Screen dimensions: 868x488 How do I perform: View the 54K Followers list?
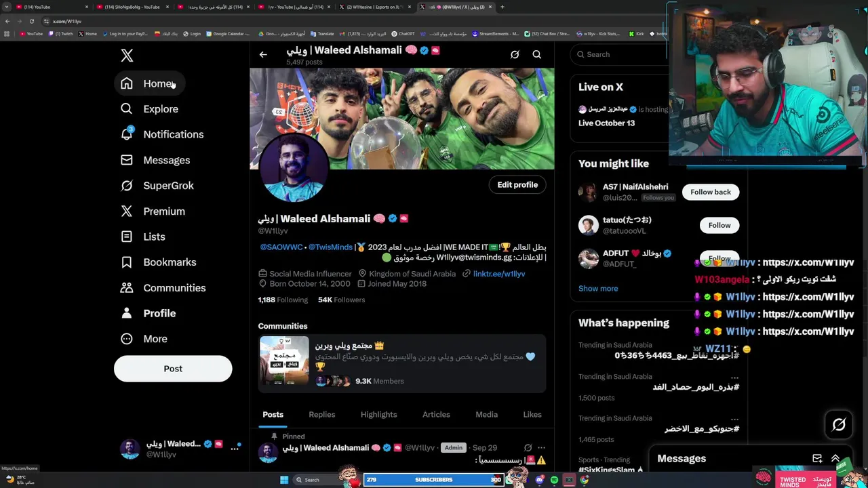pyautogui.click(x=341, y=300)
